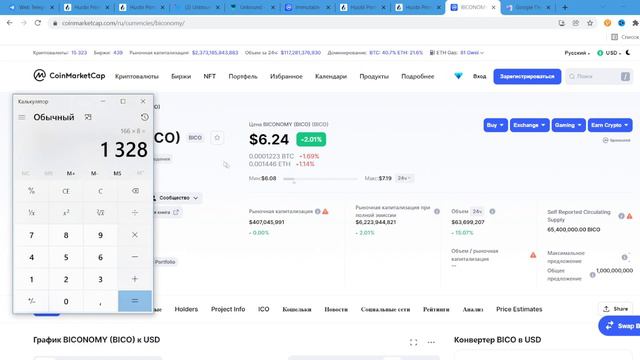Switch to the Price Estimates tab
Viewport: 640px width, 360px height.
click(x=519, y=309)
